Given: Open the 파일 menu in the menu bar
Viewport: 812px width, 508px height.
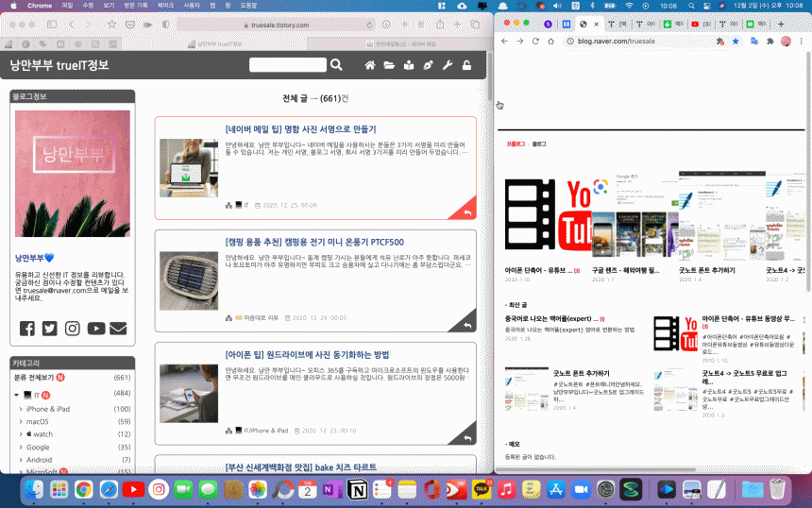Looking at the screenshot, I should tap(67, 6).
